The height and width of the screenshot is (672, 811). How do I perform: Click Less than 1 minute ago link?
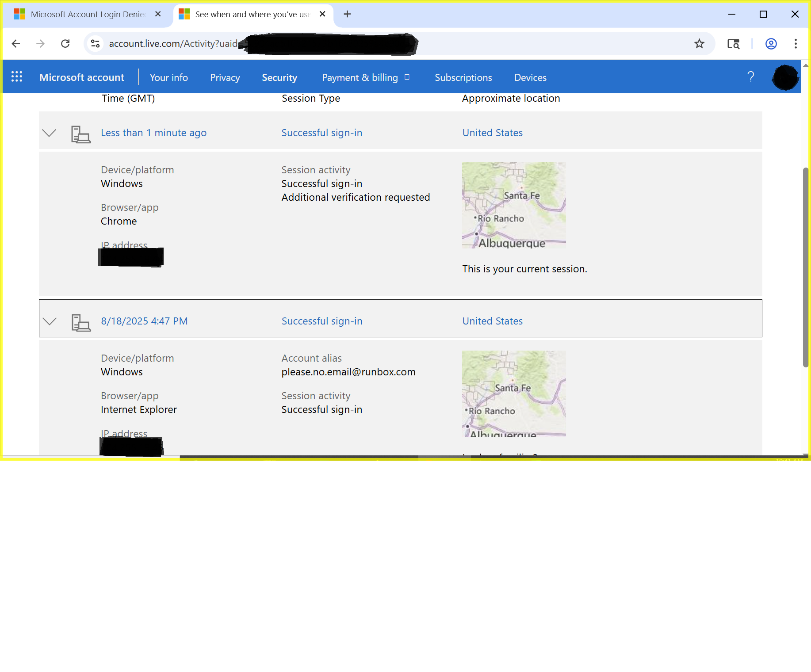[x=153, y=133]
